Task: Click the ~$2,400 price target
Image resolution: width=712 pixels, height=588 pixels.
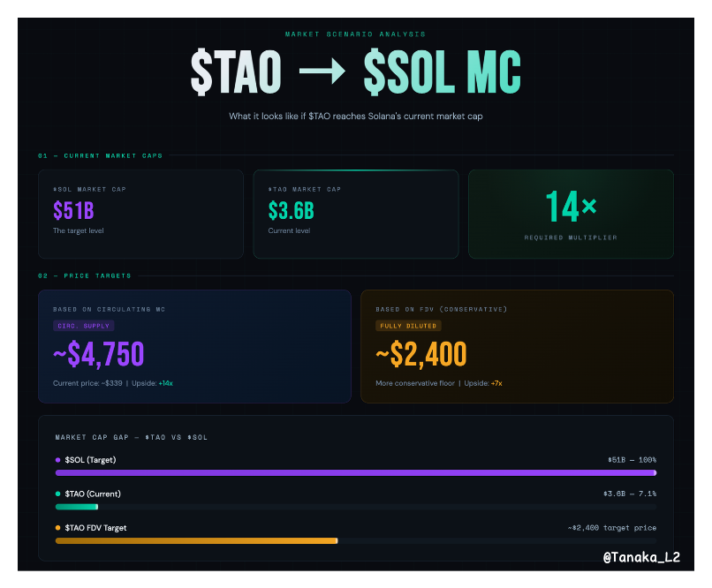Action: point(421,354)
